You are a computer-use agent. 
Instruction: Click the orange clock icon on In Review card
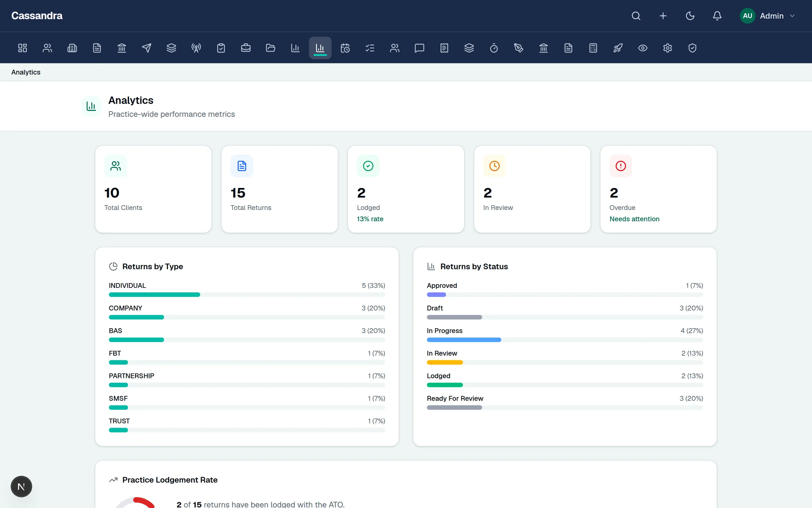click(x=494, y=166)
